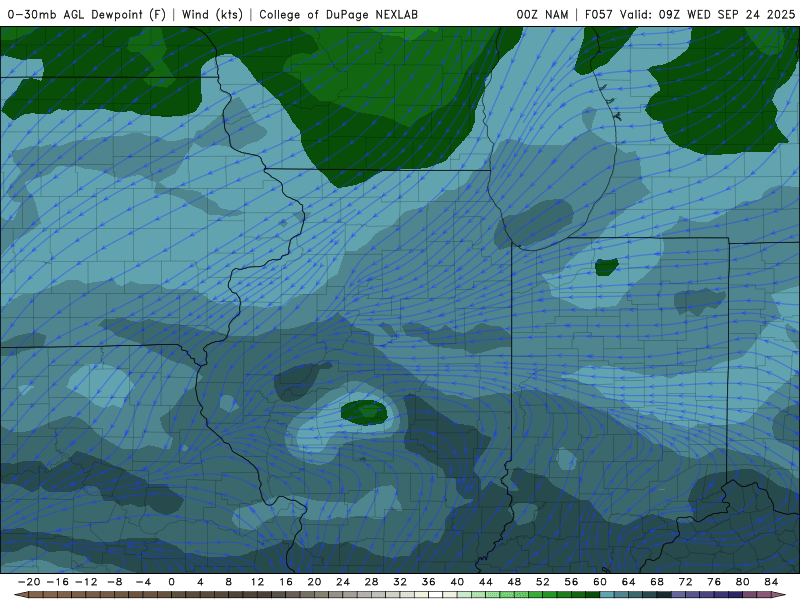Viewport: 800px width, 600px height.
Task: Click the 48 legend value
Action: (514, 582)
